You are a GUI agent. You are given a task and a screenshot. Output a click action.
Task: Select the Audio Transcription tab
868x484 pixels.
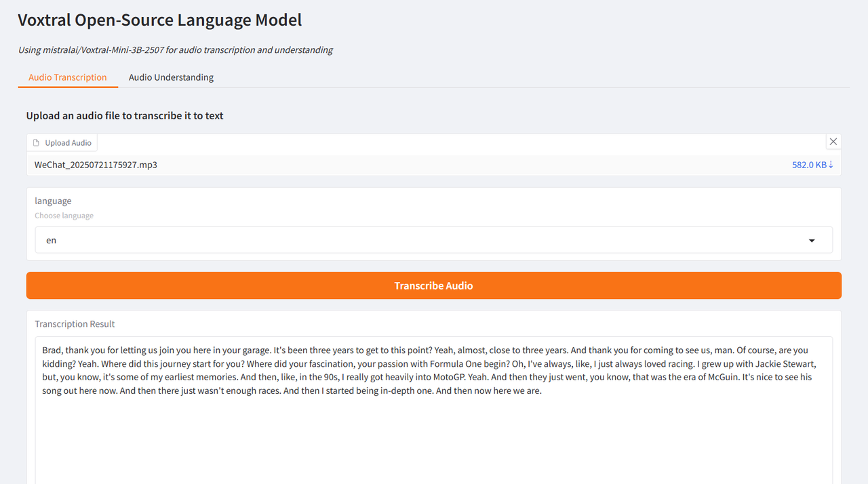click(x=68, y=77)
